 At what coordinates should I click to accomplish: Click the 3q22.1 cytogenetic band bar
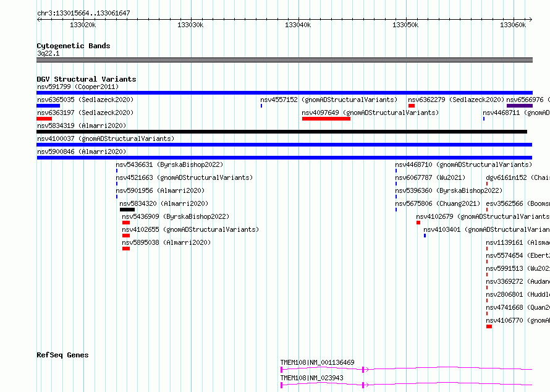284,60
